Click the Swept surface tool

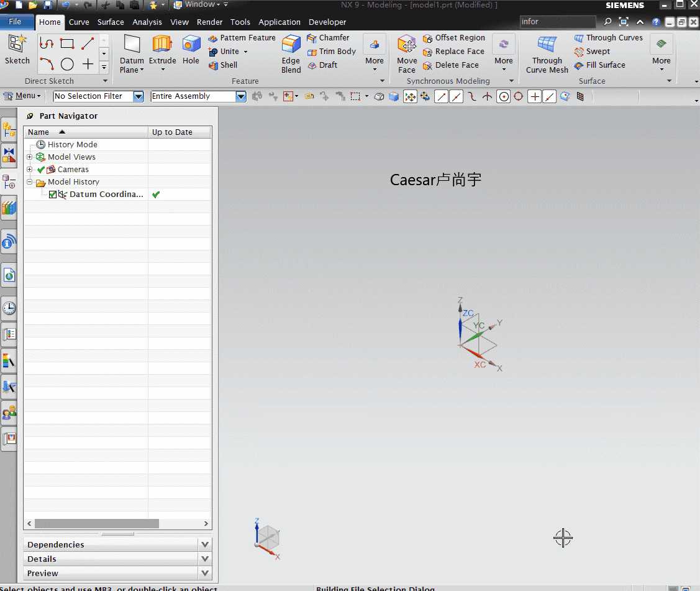(x=593, y=52)
